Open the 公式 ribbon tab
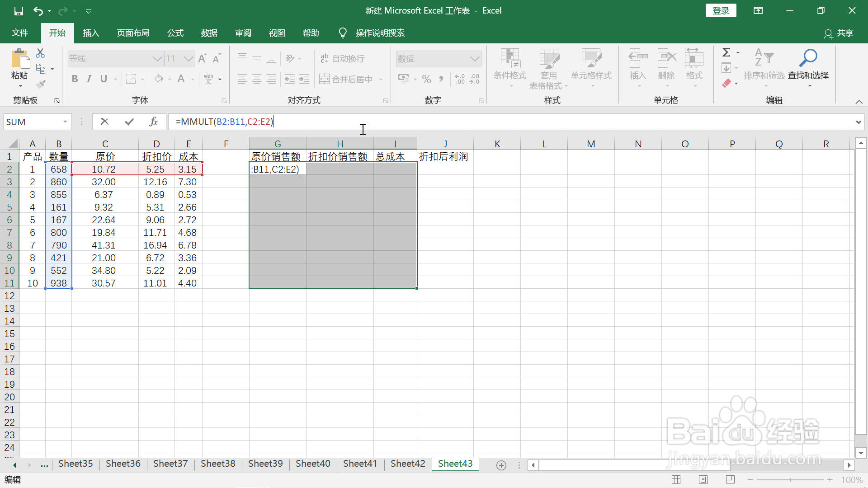 tap(175, 33)
